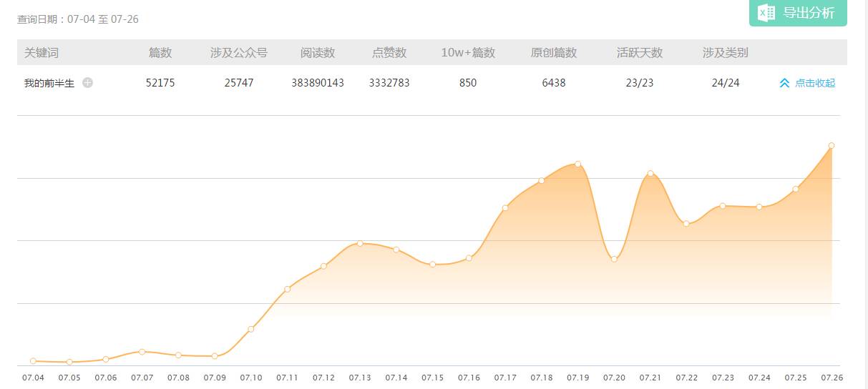Click the chart data point for 07.19
The width and height of the screenshot is (868, 389).
coord(578,164)
